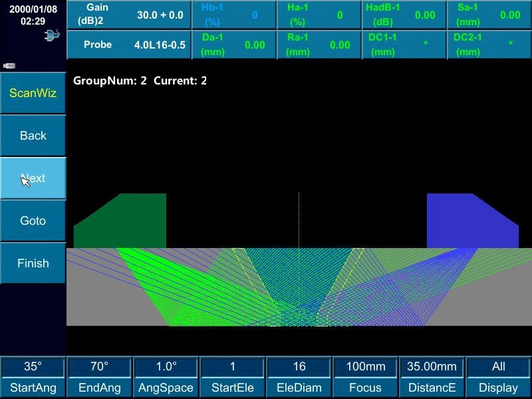Select the StartAng 35° parameter

pyautogui.click(x=33, y=376)
